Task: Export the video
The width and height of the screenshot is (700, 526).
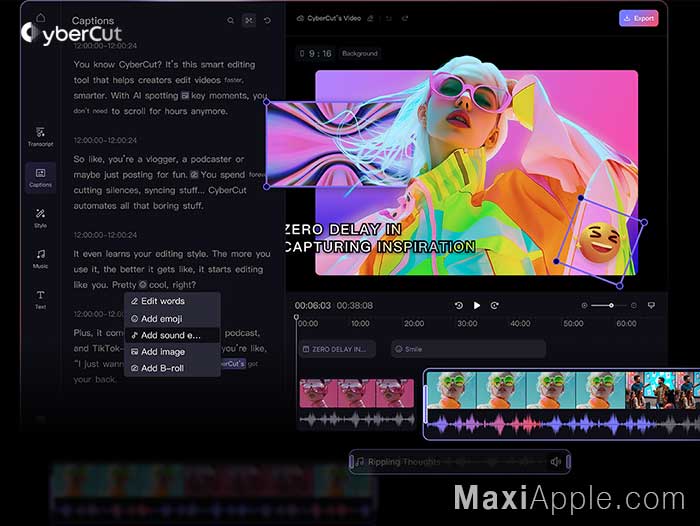Action: (638, 18)
